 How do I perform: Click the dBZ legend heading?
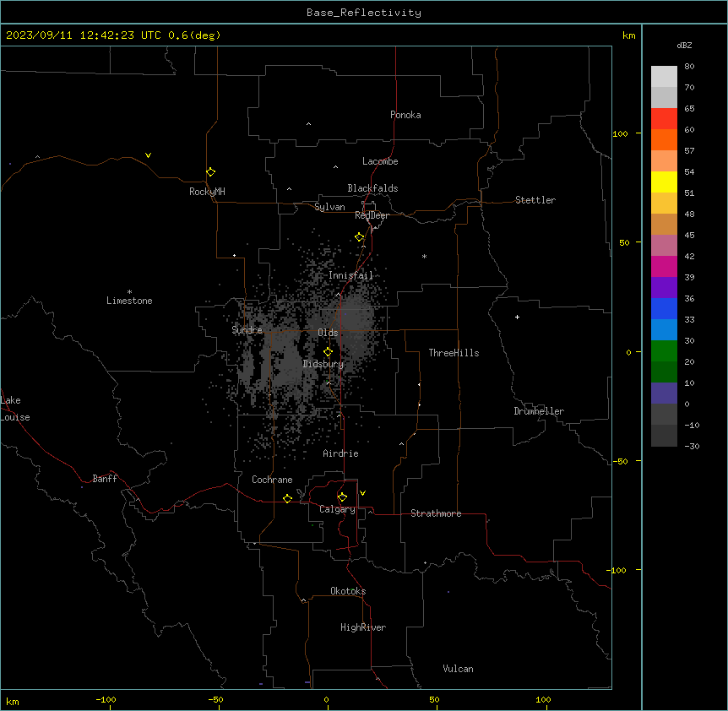point(684,45)
